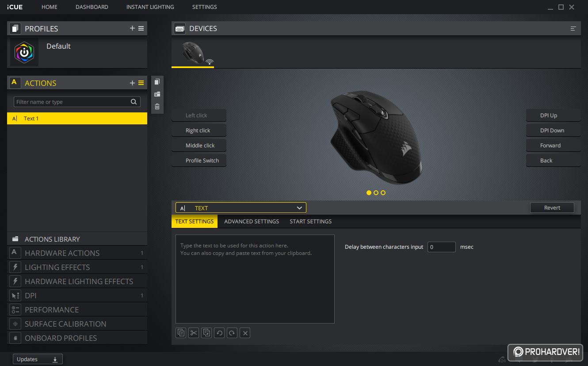
Task: Expand the Lighting Effects section
Action: [77, 267]
